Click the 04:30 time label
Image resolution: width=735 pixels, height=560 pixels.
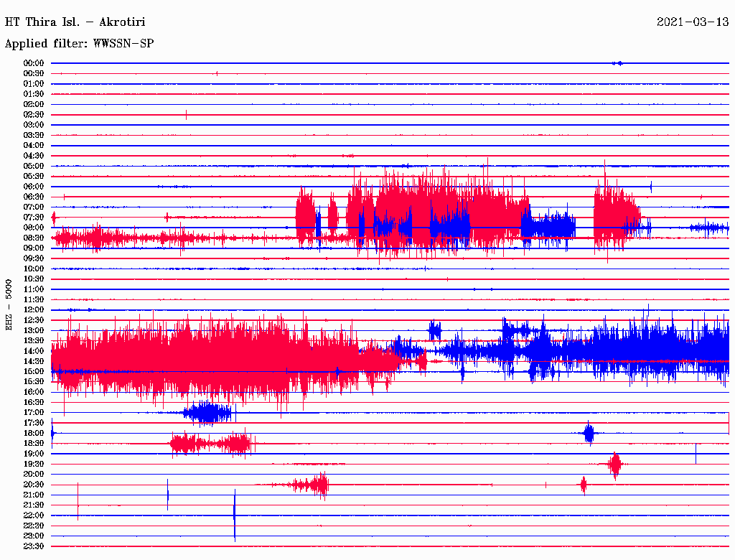[34, 156]
